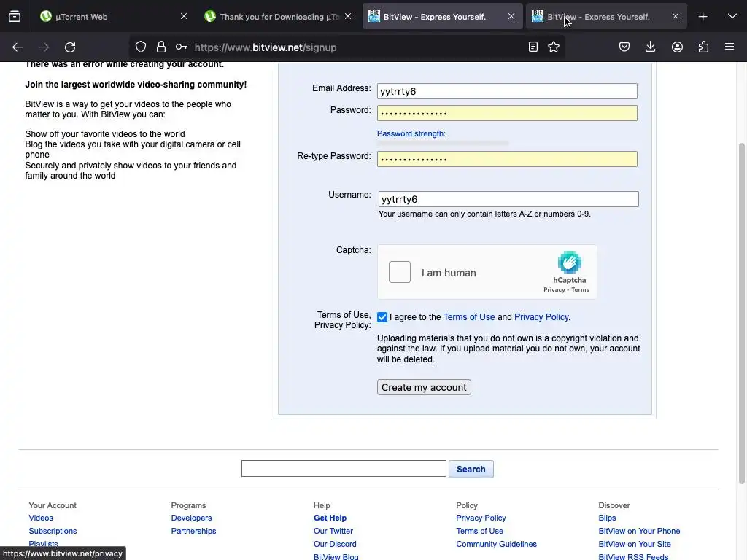Open BitView on Your Site link
The width and height of the screenshot is (747, 560).
pos(634,544)
